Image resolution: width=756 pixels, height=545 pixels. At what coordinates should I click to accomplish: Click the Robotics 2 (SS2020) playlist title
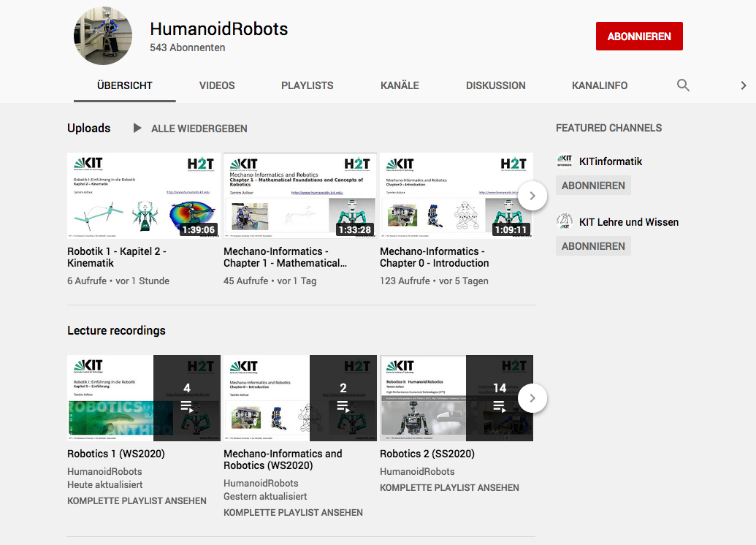pyautogui.click(x=427, y=454)
